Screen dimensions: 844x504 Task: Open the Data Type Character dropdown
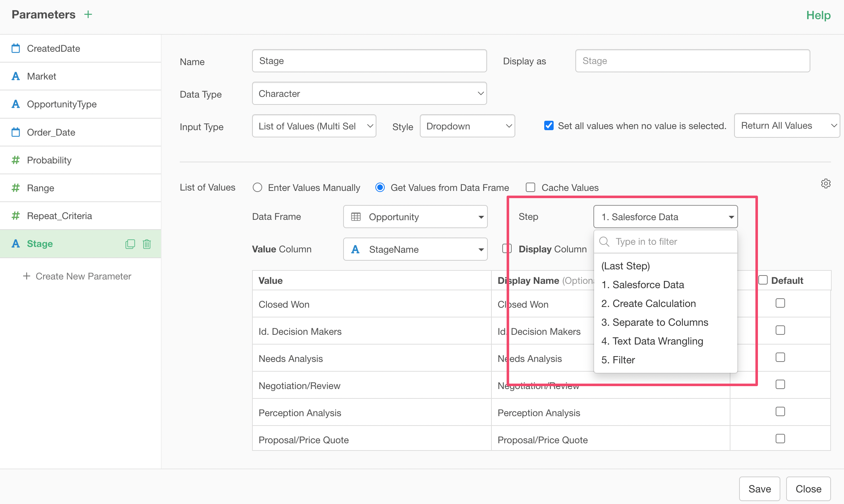coord(369,94)
